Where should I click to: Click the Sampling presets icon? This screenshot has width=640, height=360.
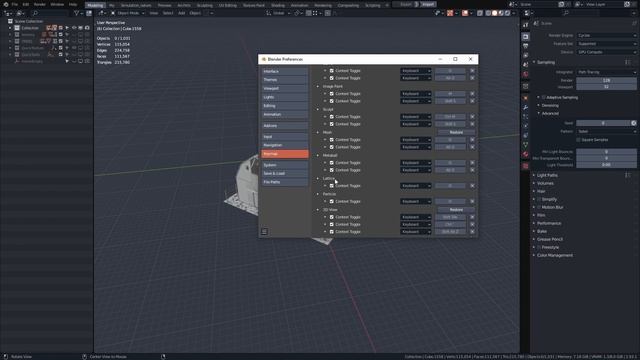[628, 62]
